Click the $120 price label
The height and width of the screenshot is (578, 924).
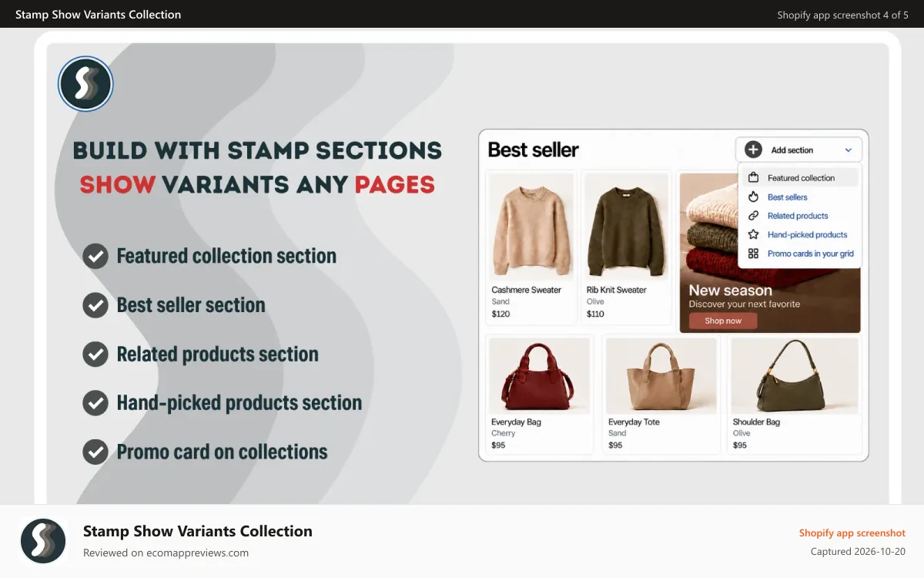point(500,314)
